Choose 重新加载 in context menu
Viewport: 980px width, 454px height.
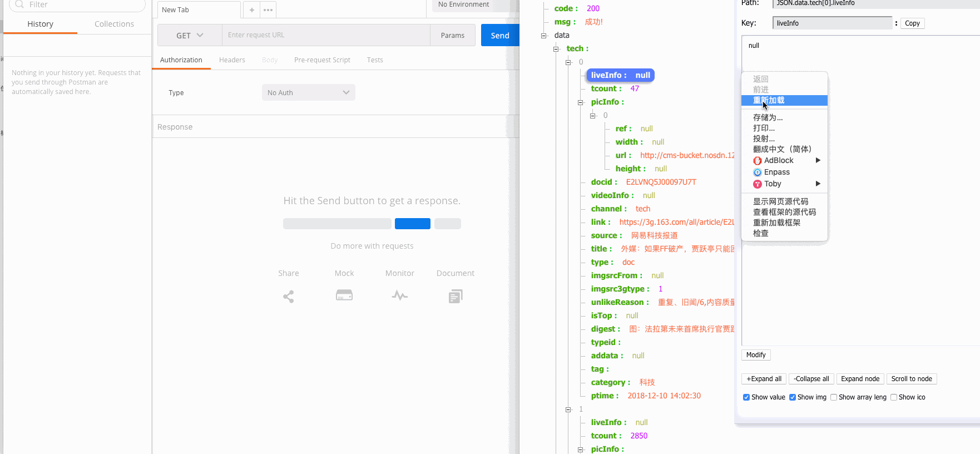pos(784,101)
